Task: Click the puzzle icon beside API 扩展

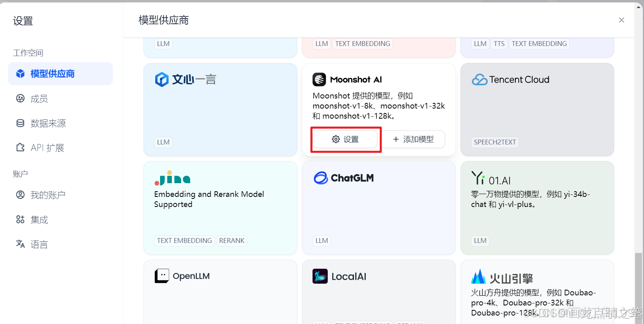Action: point(20,147)
